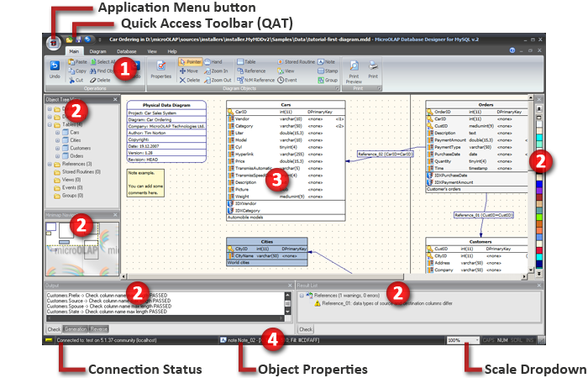
Task: Click the Print button
Action: [373, 70]
